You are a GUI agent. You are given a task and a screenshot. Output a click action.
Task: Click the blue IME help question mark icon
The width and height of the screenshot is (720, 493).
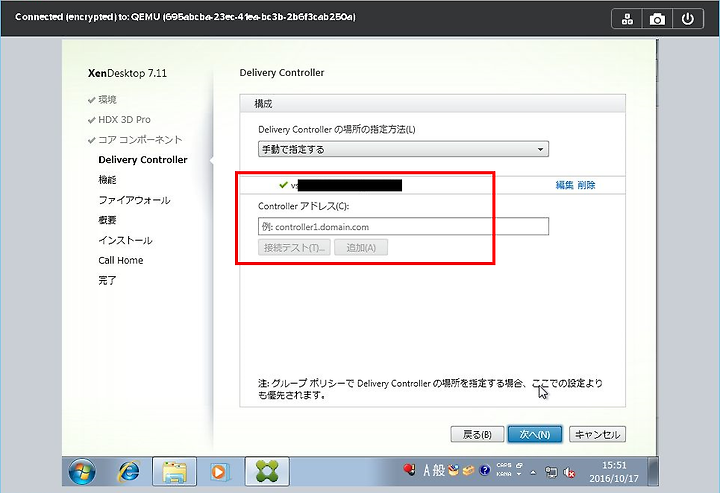click(x=485, y=470)
